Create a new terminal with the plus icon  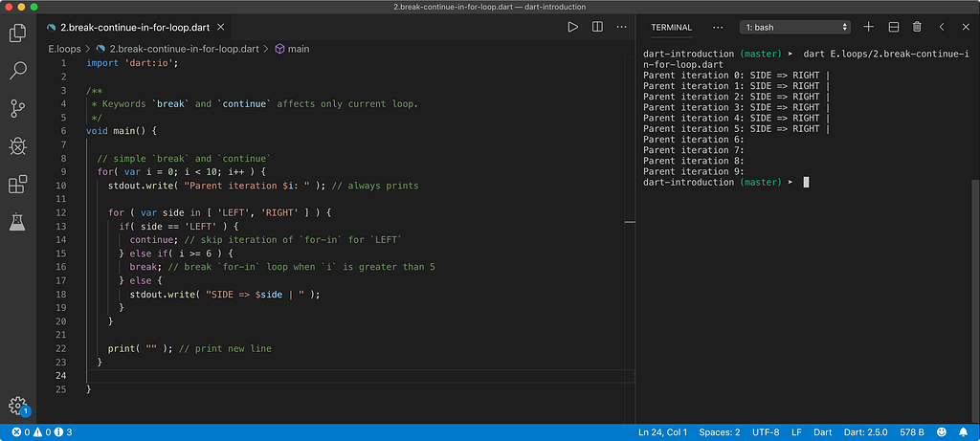[x=868, y=27]
